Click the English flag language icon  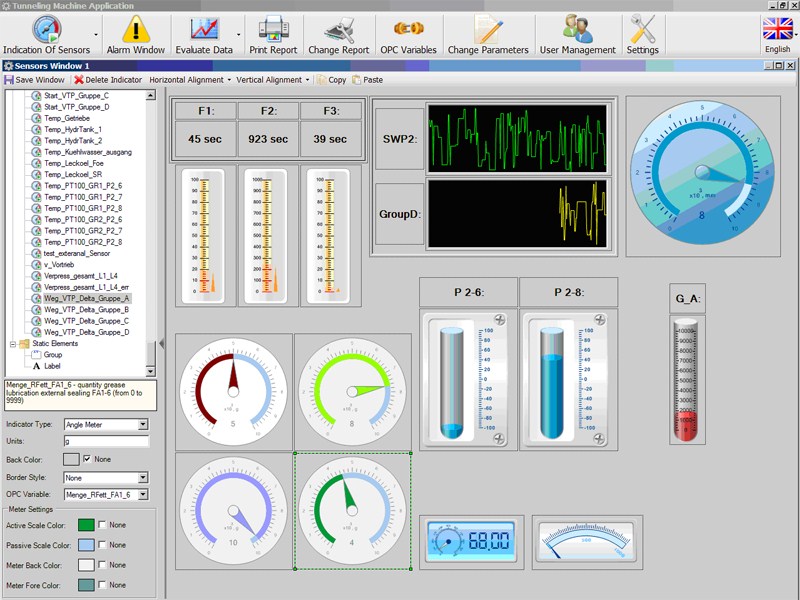point(778,28)
